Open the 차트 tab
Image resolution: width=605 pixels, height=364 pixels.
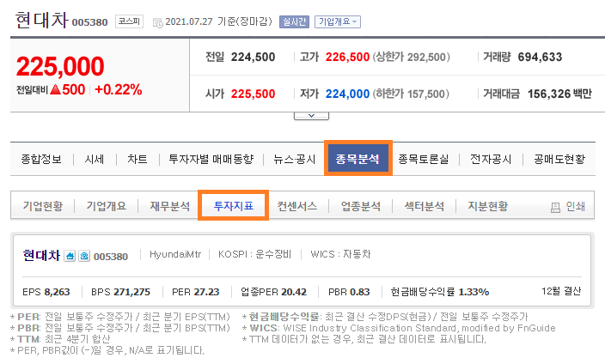[x=137, y=159]
